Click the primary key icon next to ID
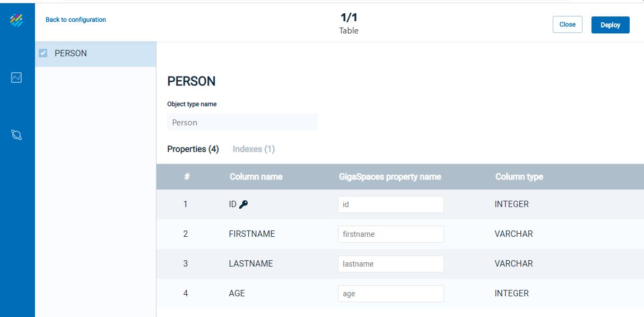644x317 pixels. click(243, 204)
